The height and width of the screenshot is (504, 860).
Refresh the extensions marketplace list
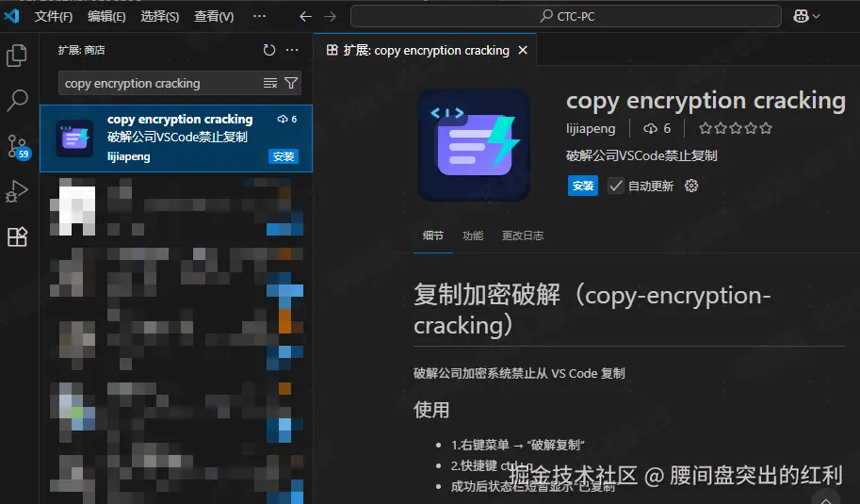268,50
